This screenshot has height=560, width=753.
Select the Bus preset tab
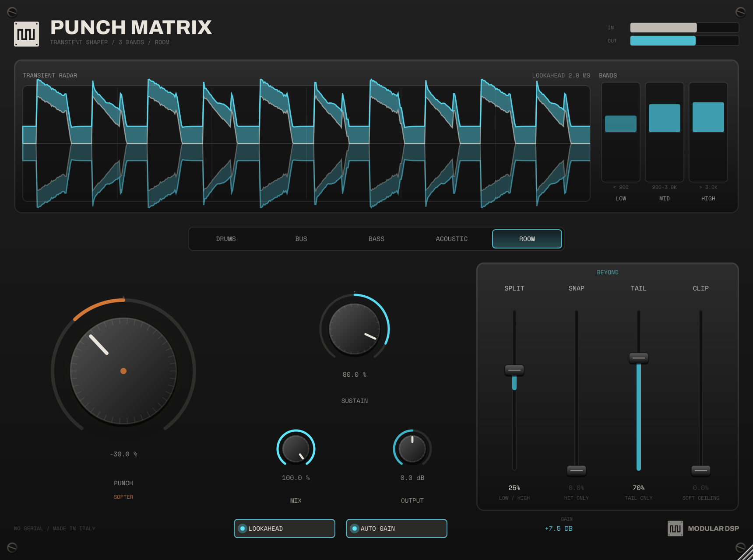[x=301, y=239]
